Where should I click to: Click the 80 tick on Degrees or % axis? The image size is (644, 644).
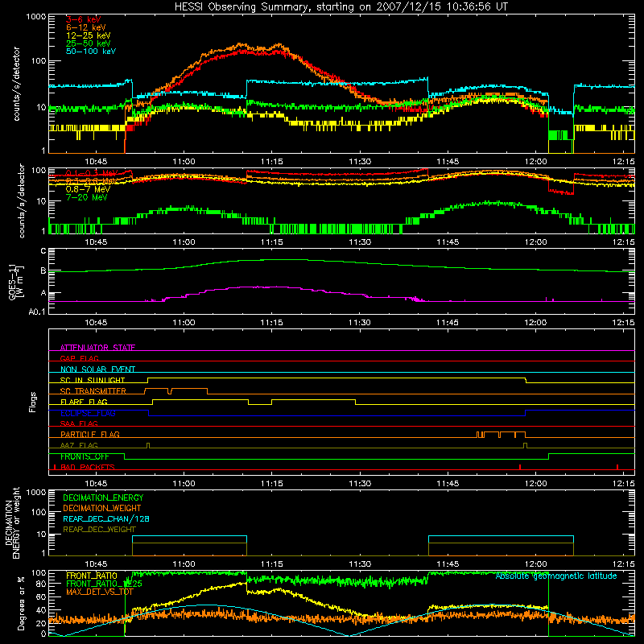[x=41, y=584]
